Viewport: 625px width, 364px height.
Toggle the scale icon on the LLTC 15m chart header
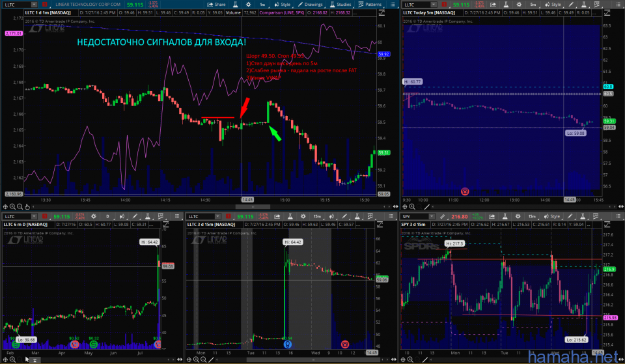pos(380,225)
